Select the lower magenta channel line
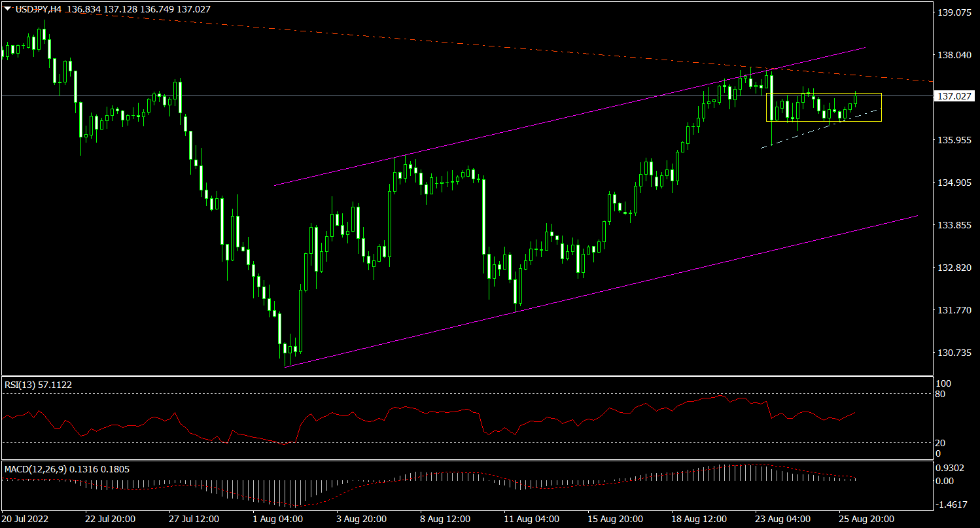The width and height of the screenshot is (980, 528). (602, 291)
